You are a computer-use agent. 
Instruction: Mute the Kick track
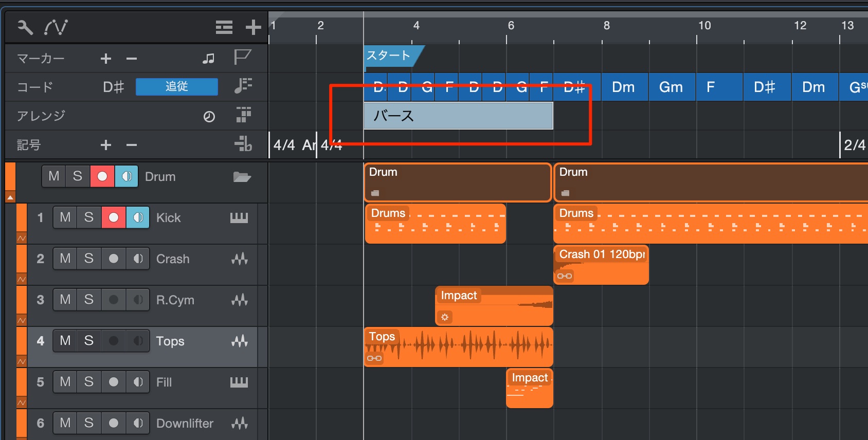[65, 217]
